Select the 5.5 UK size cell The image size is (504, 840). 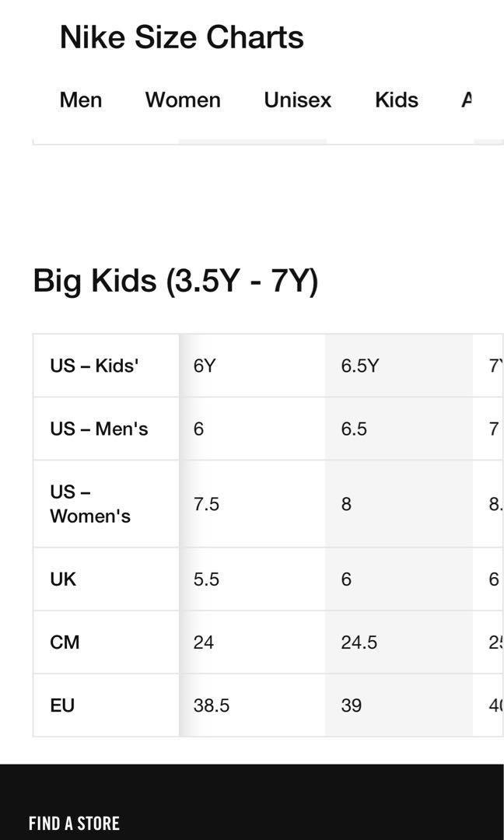tap(252, 579)
